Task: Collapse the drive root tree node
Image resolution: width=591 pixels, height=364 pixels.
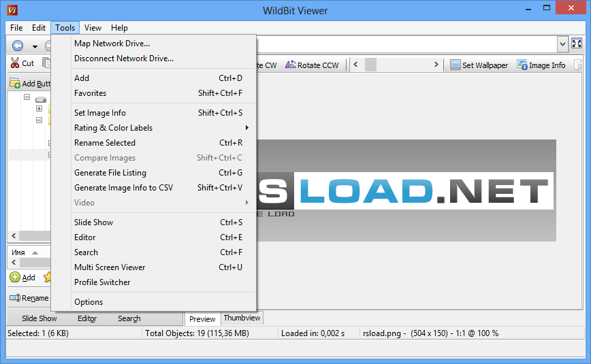Action: click(27, 97)
